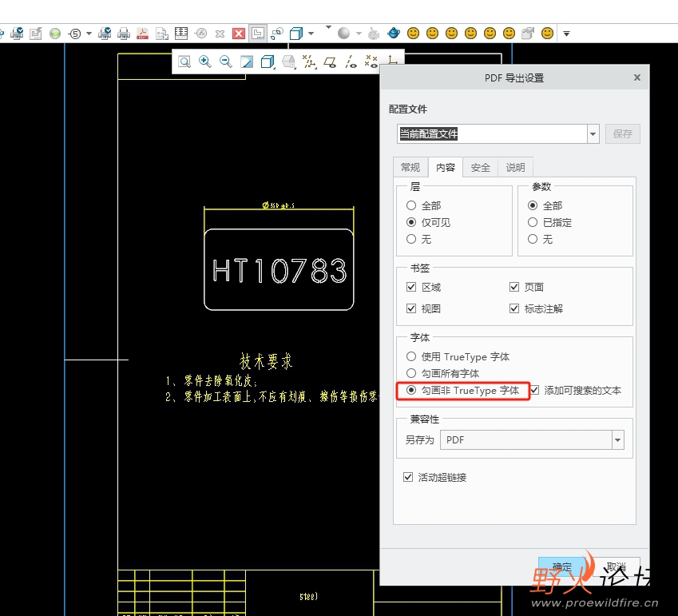
Task: Click the 另存为 dropdown arrow button
Action: (618, 440)
